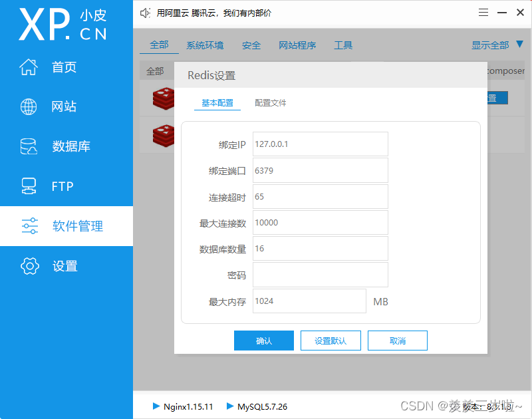Open the hamburger menu icon
Image resolution: width=532 pixels, height=419 pixels.
pyautogui.click(x=483, y=13)
